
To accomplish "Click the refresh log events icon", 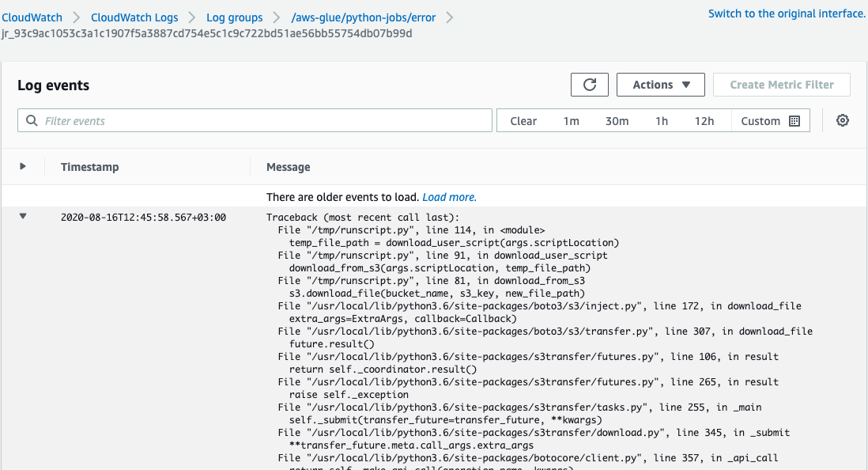I will pyautogui.click(x=589, y=85).
